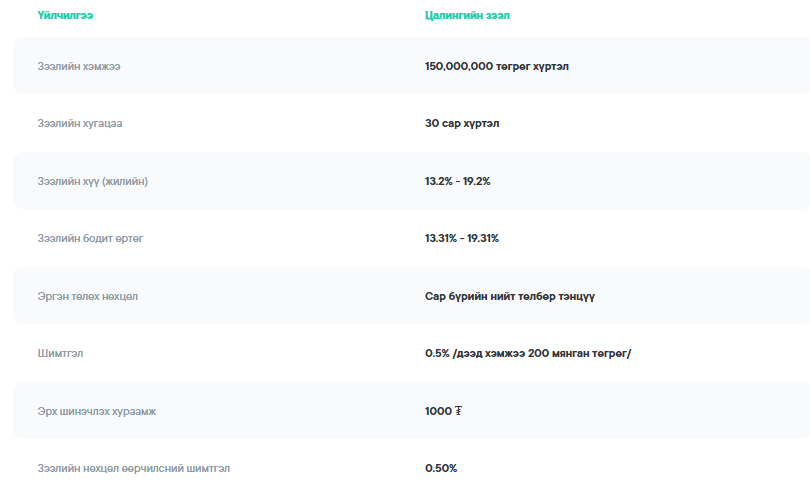Select the Шимтгэл row label
Screen dimensions: 810x488
pyautogui.click(x=61, y=353)
